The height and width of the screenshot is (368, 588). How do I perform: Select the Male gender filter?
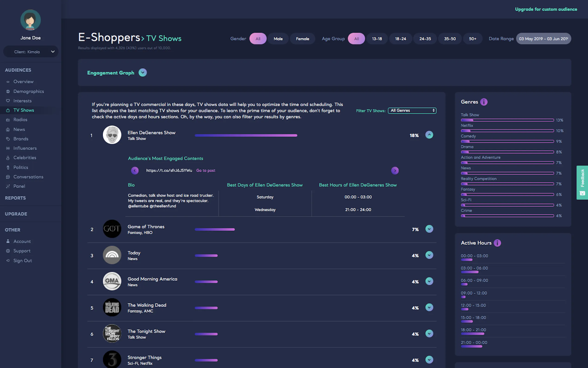click(278, 39)
